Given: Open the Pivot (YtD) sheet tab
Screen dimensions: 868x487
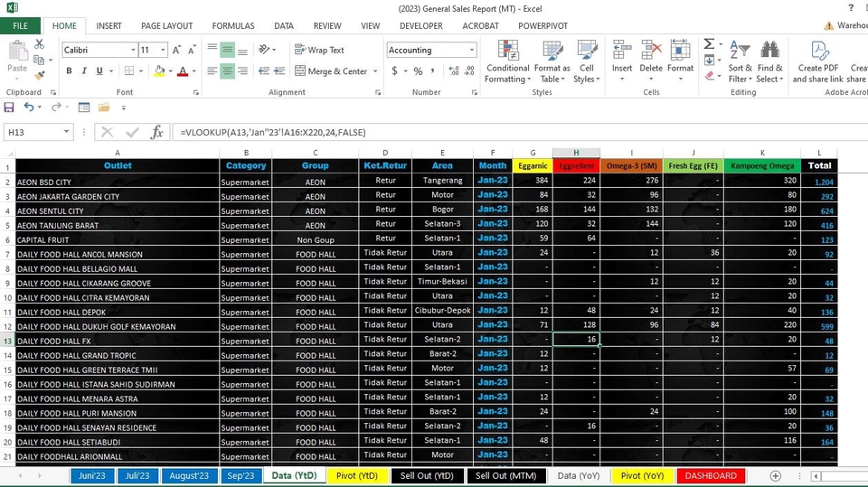Looking at the screenshot, I should pyautogui.click(x=356, y=476).
